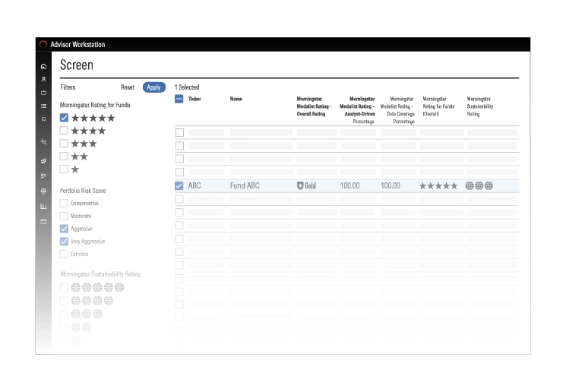Open the Clients person icon in sidebar
Image resolution: width=566 pixels, height=392 pixels.
tap(43, 80)
